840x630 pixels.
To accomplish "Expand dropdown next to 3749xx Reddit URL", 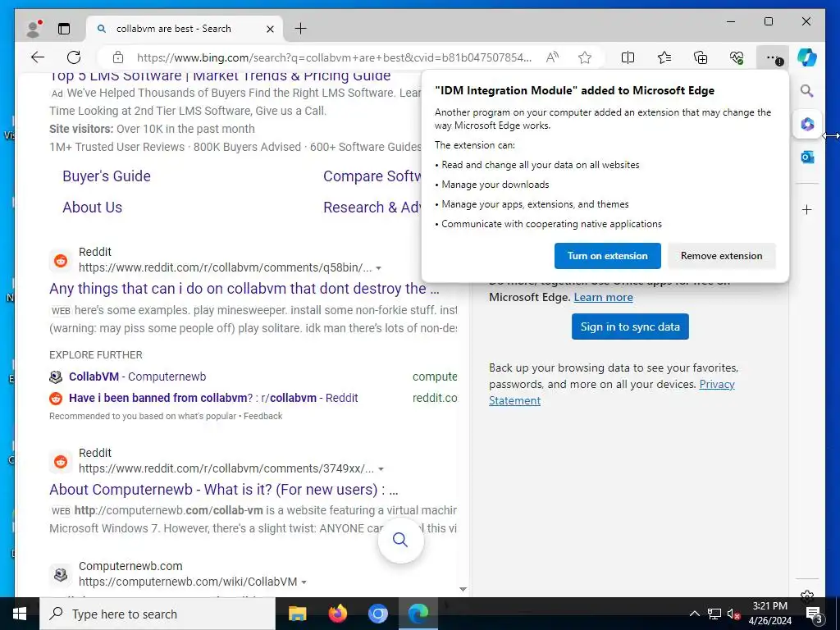I will point(381,468).
